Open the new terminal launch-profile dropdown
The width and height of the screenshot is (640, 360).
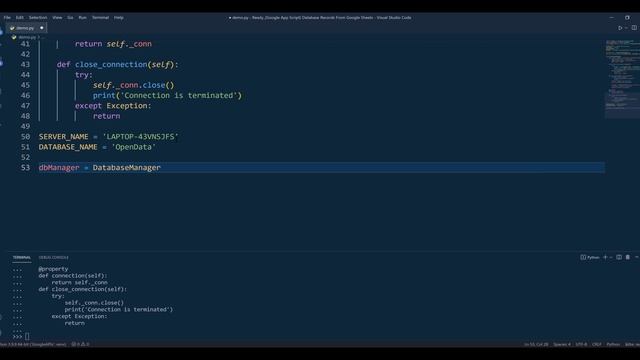[611, 258]
